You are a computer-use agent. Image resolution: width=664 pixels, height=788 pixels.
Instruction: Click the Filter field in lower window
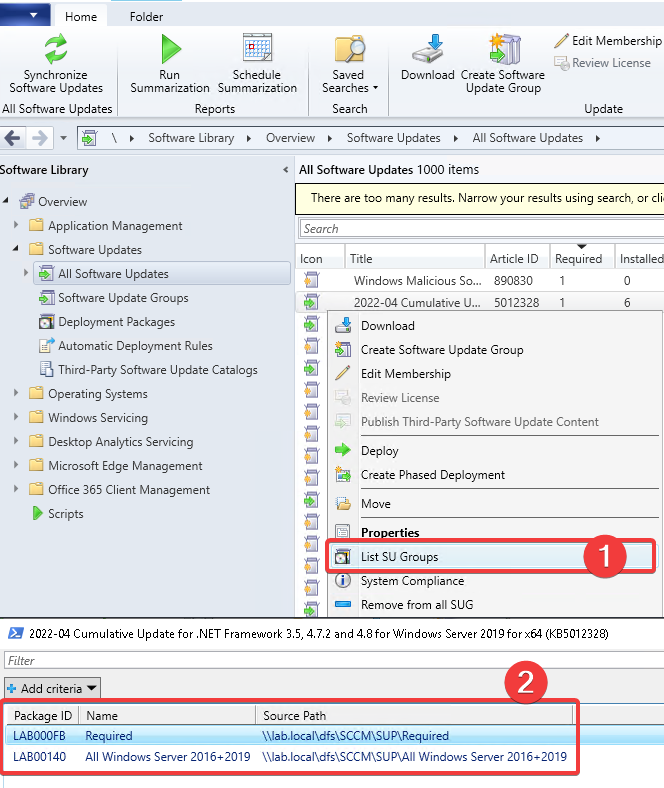coord(334,660)
